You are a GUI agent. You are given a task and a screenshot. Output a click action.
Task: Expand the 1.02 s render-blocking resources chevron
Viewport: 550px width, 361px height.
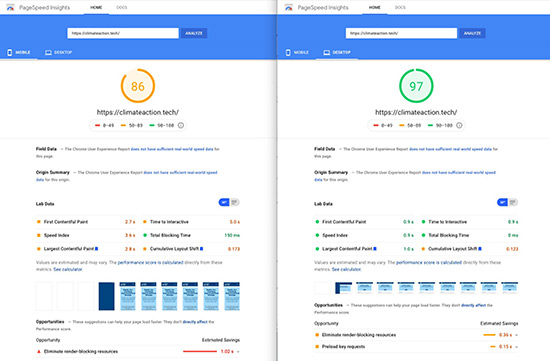click(238, 352)
